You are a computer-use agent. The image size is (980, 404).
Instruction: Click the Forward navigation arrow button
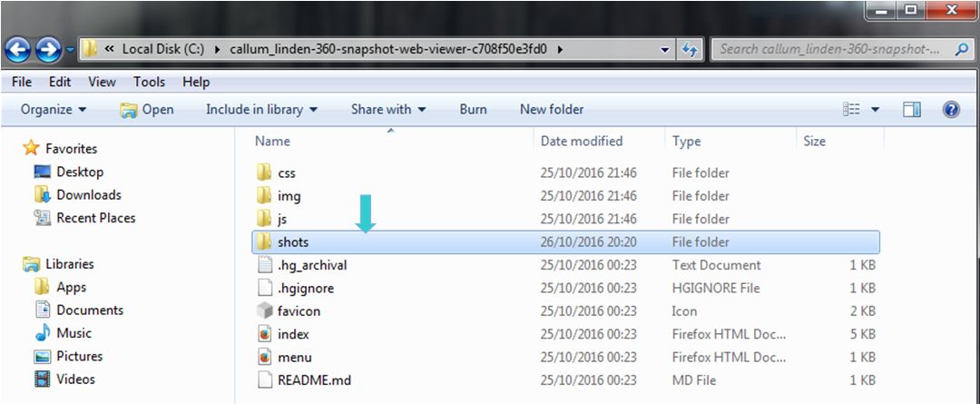tap(49, 49)
